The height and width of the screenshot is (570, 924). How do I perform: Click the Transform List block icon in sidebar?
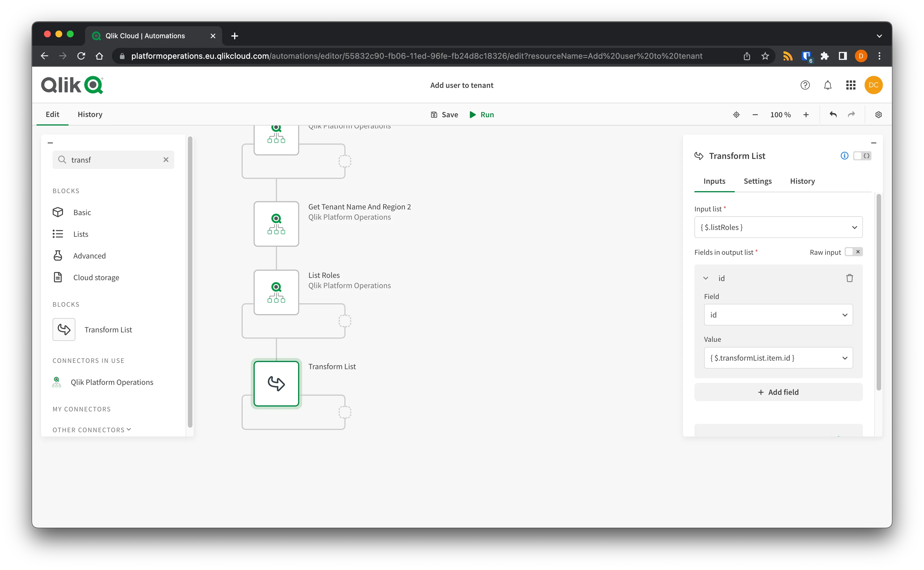tap(64, 330)
